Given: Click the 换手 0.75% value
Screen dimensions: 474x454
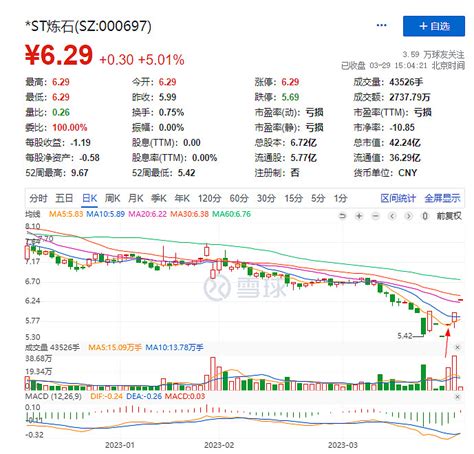Looking at the screenshot, I should point(171,112).
